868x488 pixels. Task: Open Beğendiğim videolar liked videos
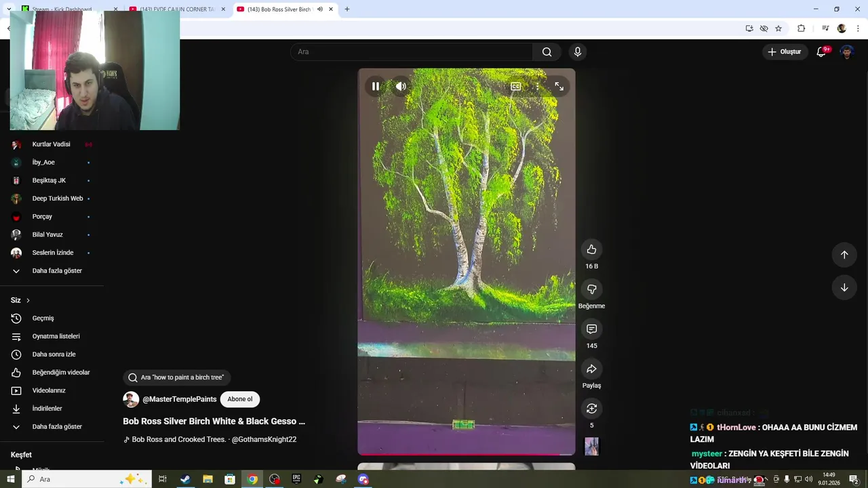(x=52, y=373)
